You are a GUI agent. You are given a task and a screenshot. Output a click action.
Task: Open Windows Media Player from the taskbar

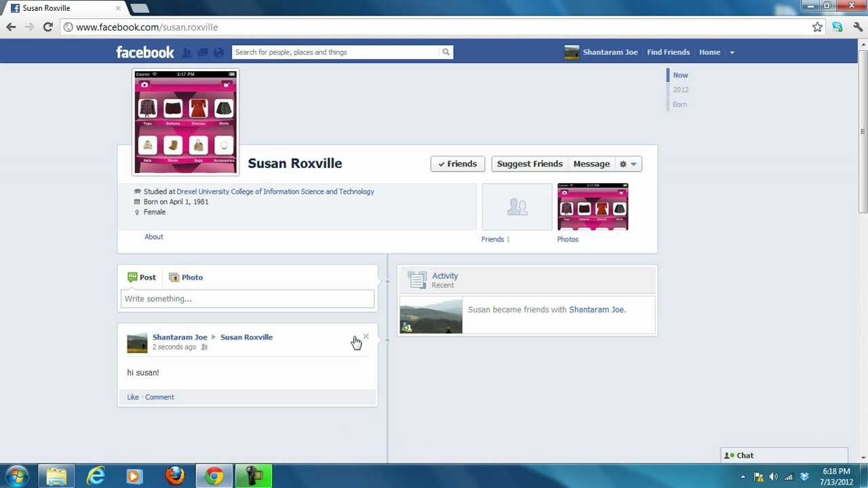coord(134,476)
